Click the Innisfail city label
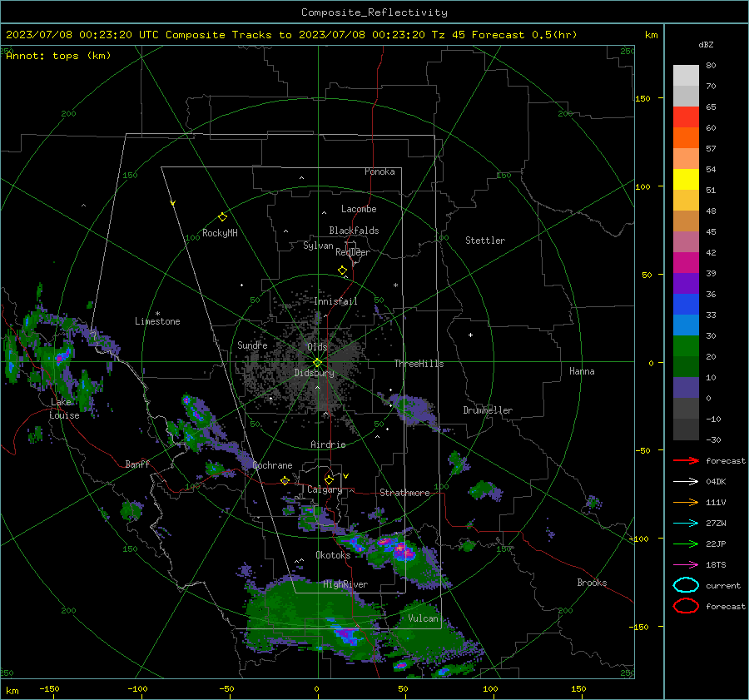749x700 pixels. pos(335,301)
